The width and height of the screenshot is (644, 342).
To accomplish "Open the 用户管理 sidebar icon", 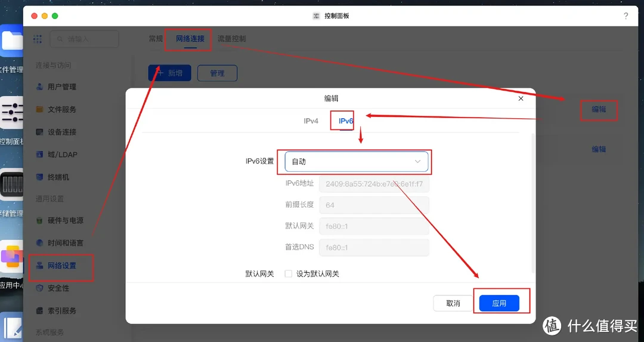I will point(39,87).
